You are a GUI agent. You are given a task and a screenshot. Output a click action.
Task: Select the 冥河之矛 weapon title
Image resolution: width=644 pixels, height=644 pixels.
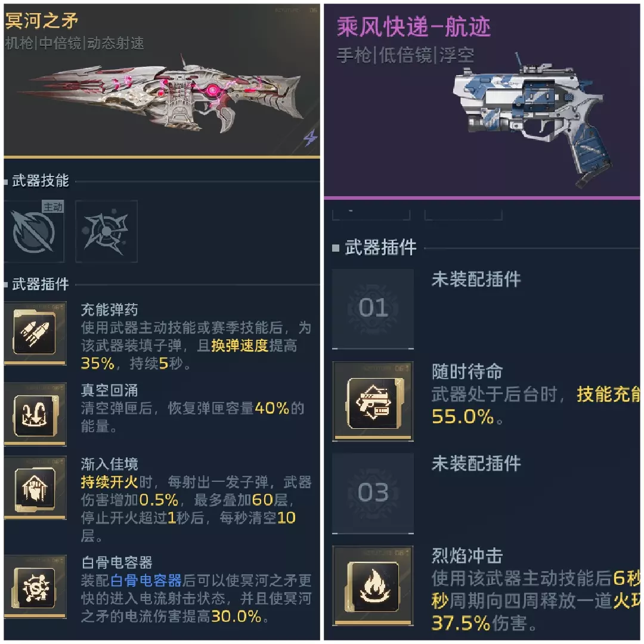click(42, 20)
